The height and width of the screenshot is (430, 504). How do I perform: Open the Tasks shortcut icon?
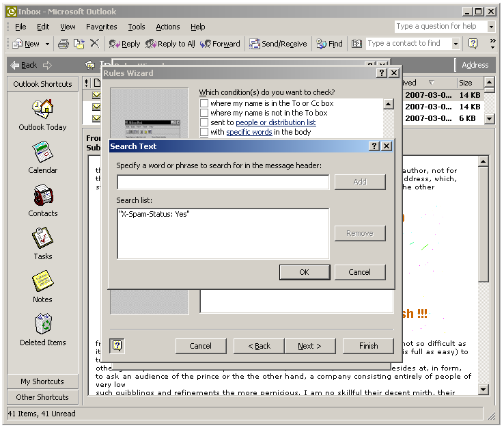coord(42,238)
